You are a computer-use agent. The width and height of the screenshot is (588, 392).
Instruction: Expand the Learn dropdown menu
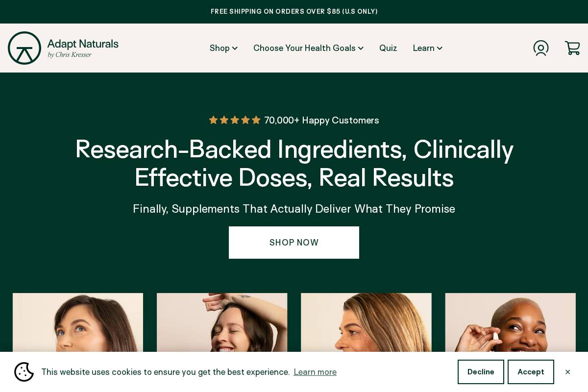coord(427,48)
